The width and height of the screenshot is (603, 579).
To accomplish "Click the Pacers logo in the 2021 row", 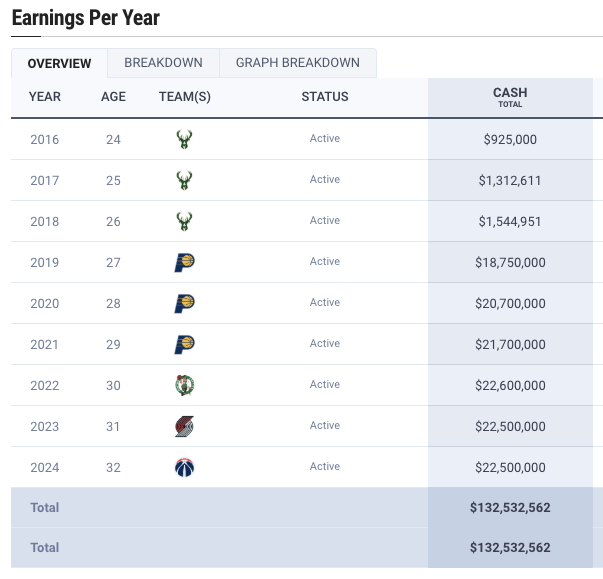I will click(x=184, y=345).
